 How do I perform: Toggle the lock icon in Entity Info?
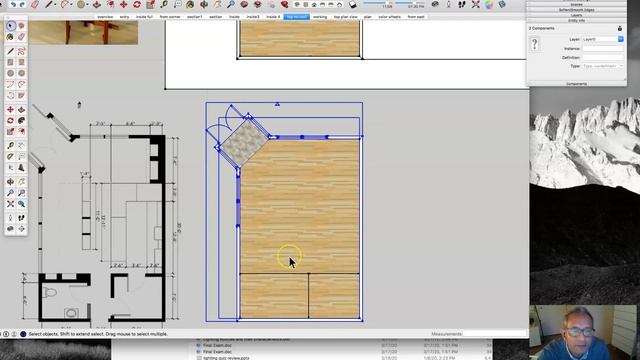point(620,28)
